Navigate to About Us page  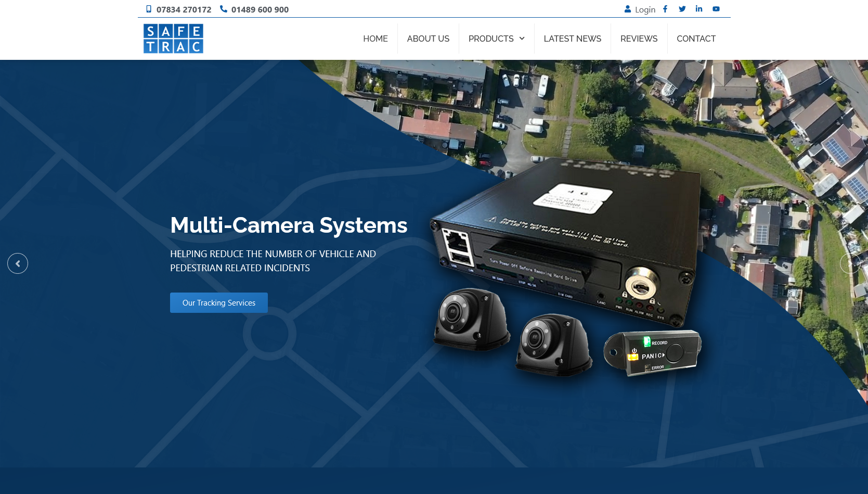(428, 39)
